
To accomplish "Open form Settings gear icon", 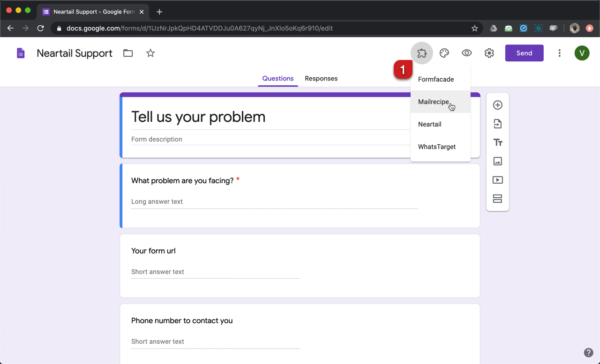I will point(489,53).
